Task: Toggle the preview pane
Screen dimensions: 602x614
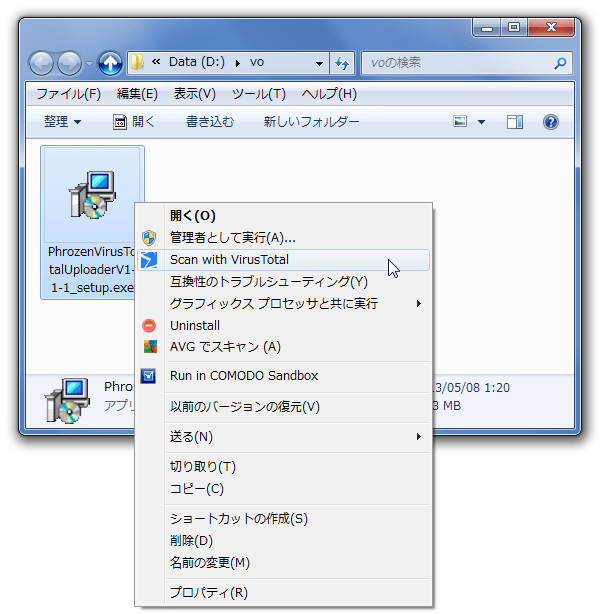Action: 515,122
